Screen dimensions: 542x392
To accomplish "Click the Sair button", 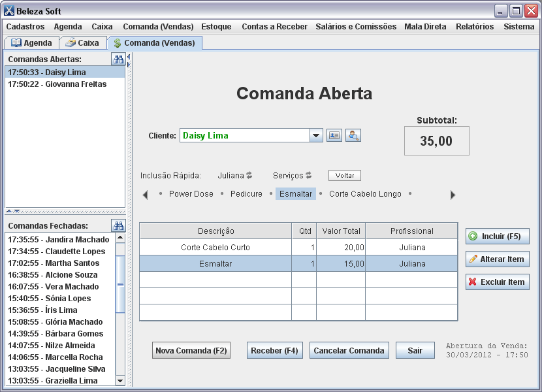I will [415, 350].
